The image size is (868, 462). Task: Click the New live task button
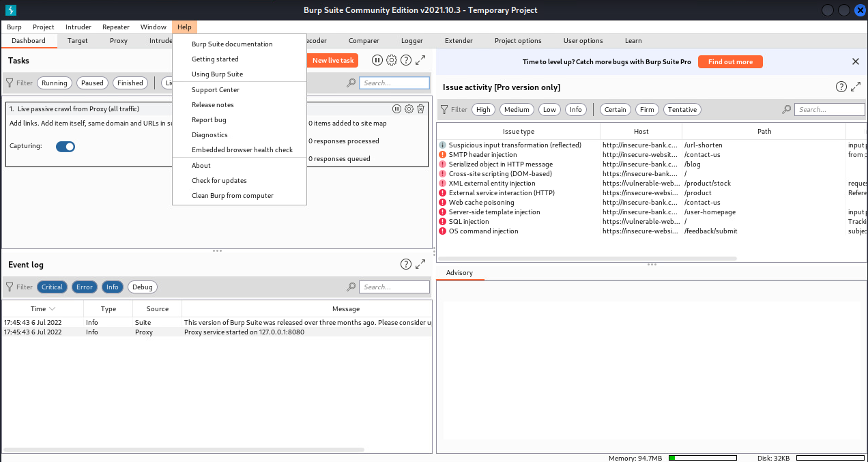(x=333, y=61)
